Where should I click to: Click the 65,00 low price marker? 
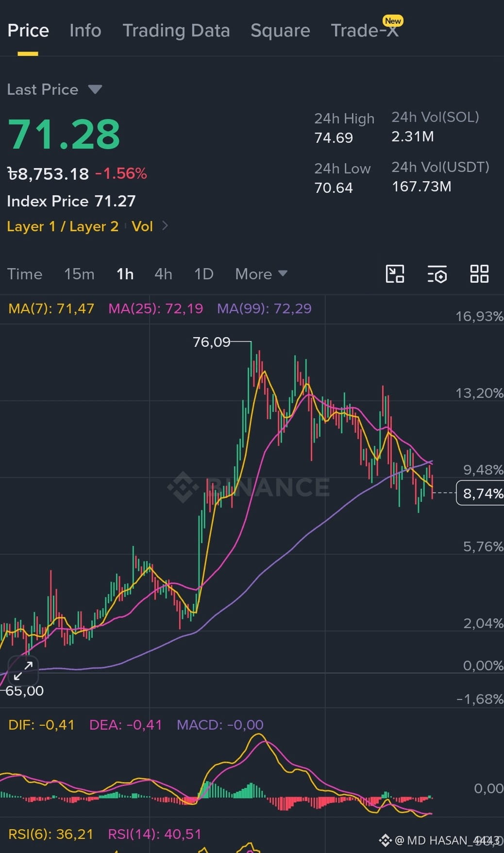[x=24, y=691]
